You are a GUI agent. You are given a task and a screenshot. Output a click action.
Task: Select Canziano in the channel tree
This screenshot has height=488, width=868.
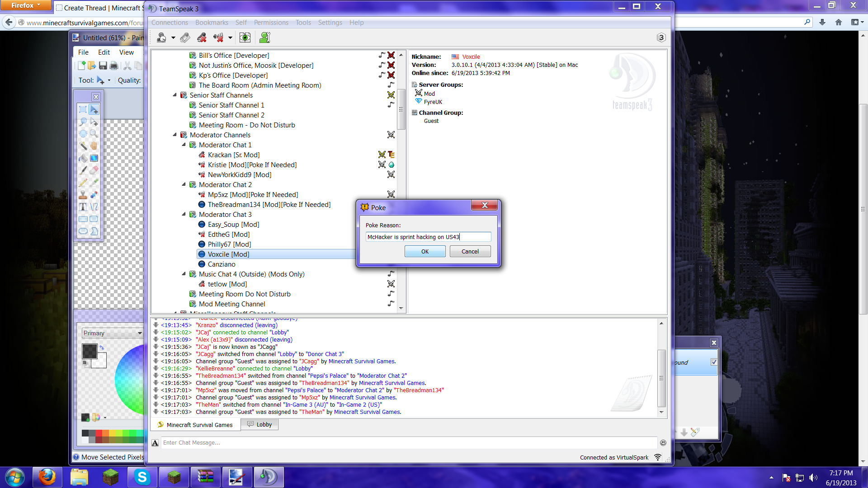(x=222, y=264)
